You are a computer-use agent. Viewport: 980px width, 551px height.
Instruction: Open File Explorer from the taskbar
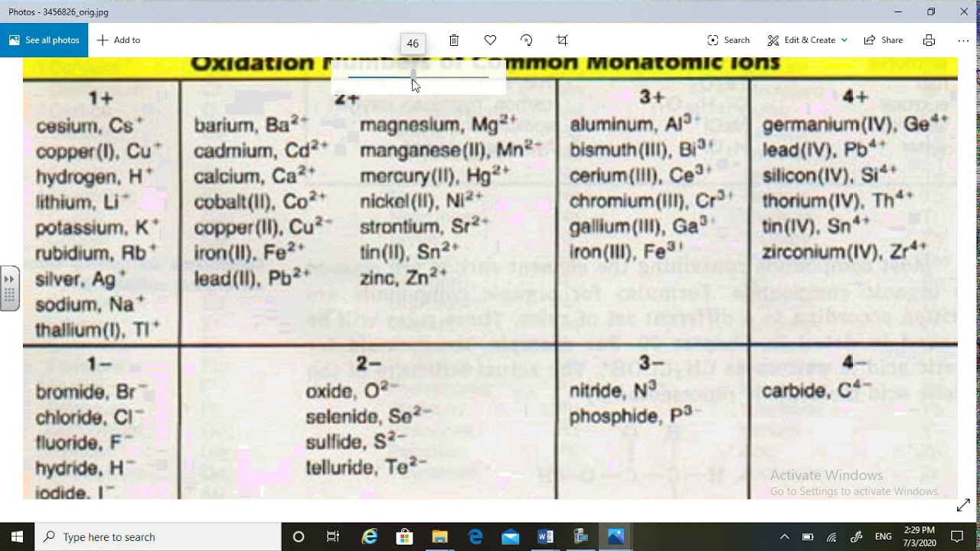439,536
